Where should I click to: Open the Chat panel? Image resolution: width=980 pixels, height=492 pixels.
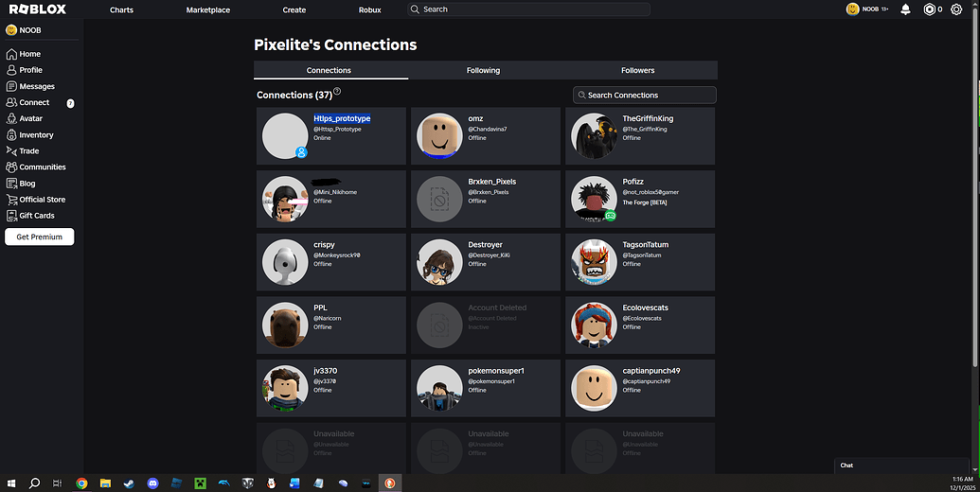pos(903,466)
